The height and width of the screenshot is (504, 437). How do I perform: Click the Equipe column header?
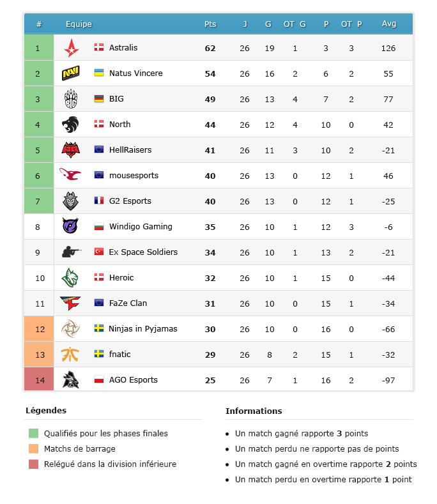pyautogui.click(x=79, y=24)
